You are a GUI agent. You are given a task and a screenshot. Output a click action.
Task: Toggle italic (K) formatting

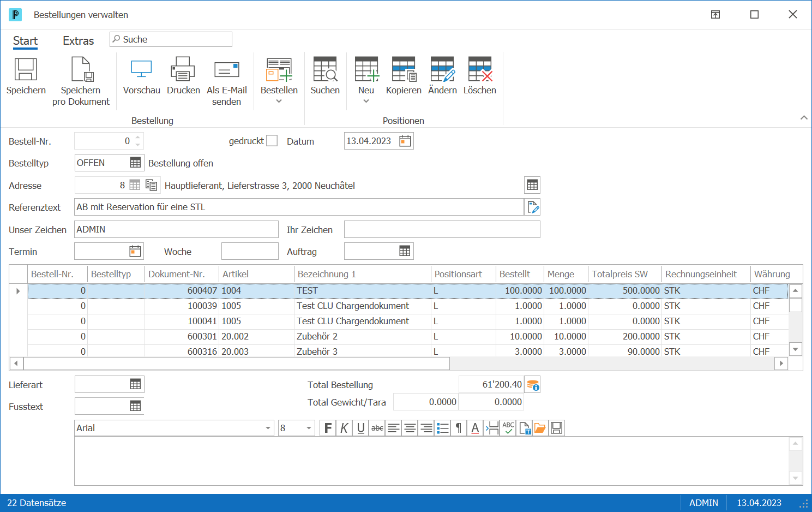344,428
